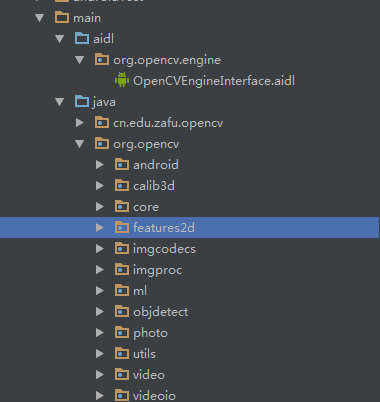Expand the imgproc package arrow

100,270
